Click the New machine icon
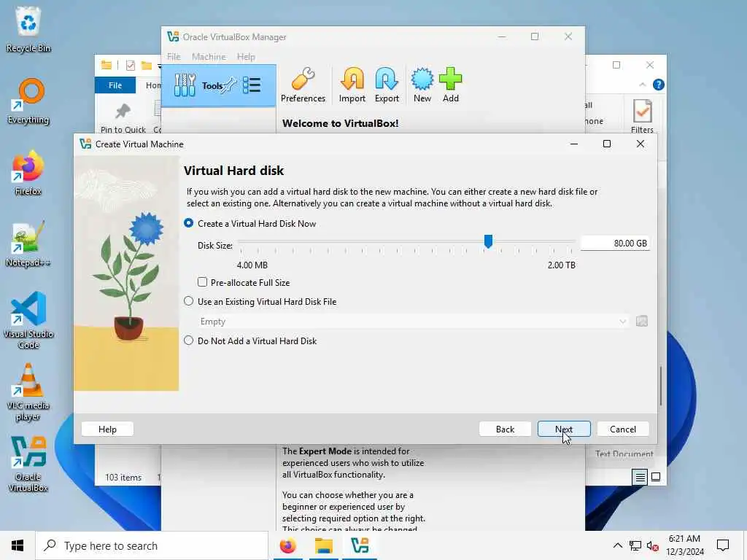 (x=422, y=85)
